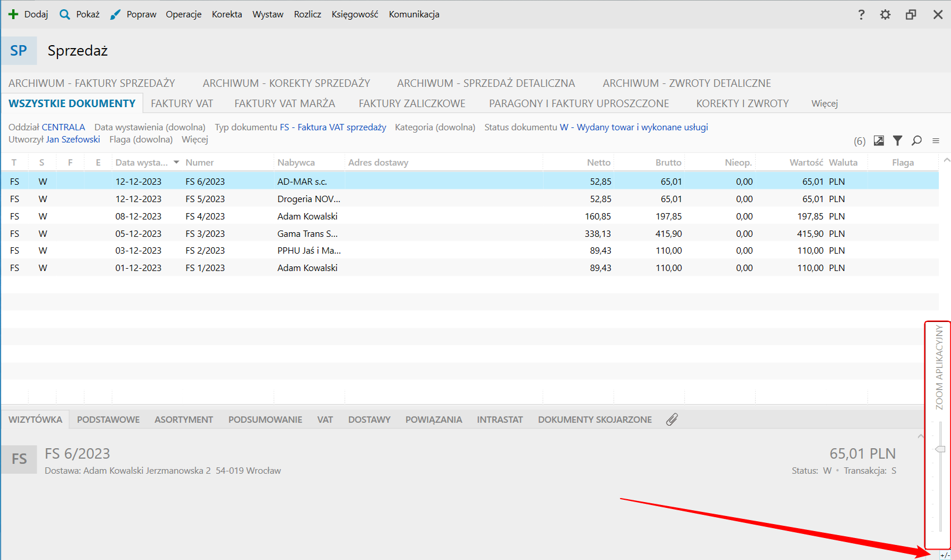Click the export list icon next to (6)
This screenshot has height=560, width=951.
879,140
